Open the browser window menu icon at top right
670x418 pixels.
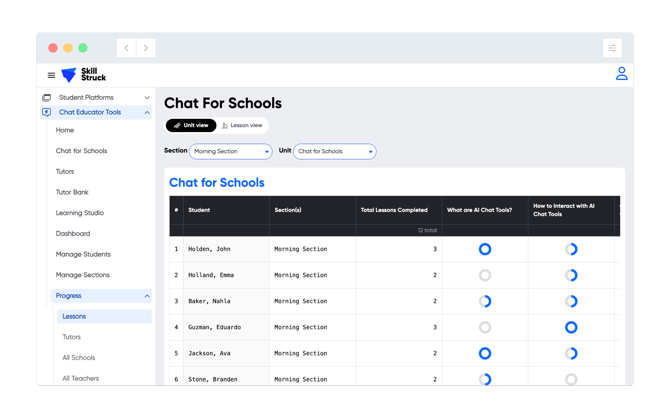pos(612,48)
